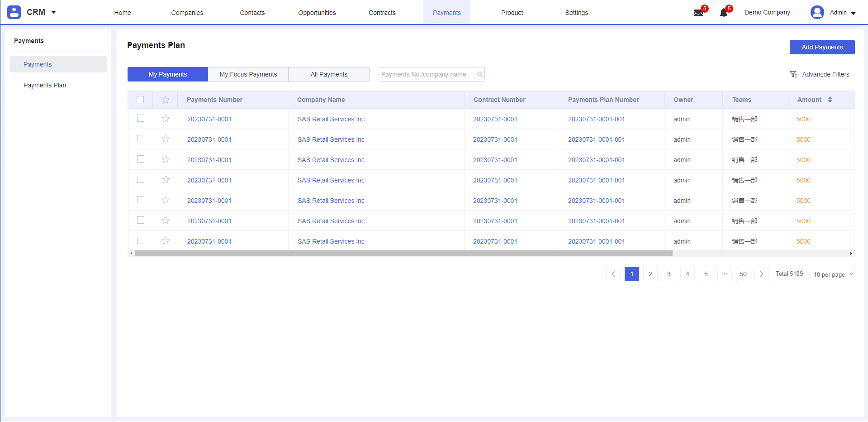Open the Payments top menu

point(447,13)
